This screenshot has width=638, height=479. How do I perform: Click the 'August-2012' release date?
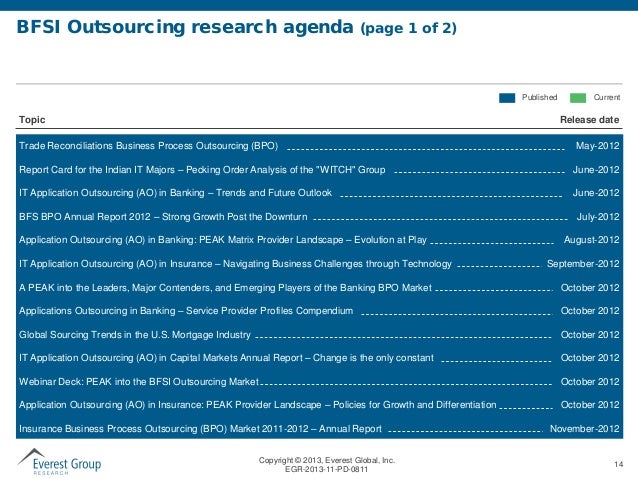(592, 240)
